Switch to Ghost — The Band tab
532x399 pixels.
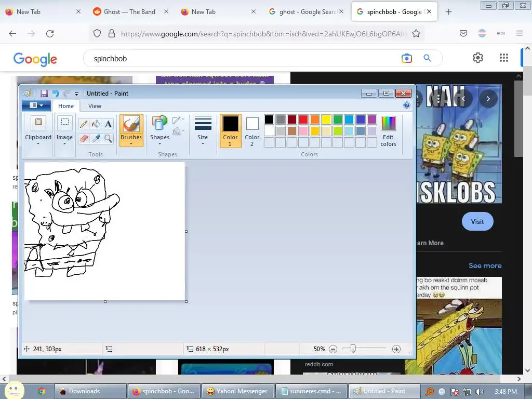point(129,12)
